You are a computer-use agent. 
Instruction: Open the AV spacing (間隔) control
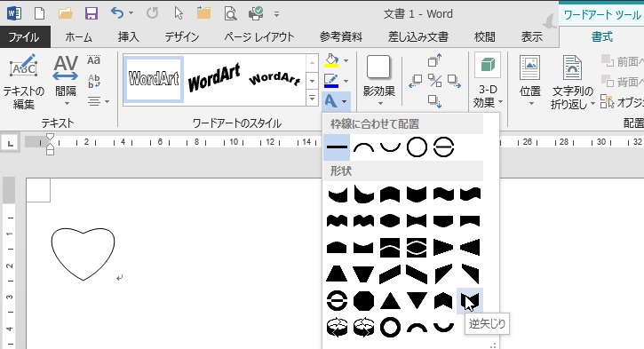66,81
